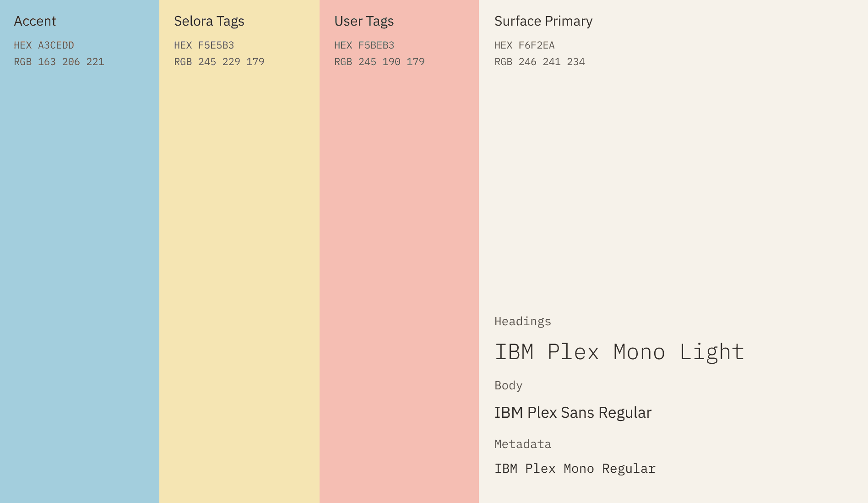The image size is (868, 503).
Task: Click the 'IBM Plex Mono Light' sample
Action: pos(619,352)
